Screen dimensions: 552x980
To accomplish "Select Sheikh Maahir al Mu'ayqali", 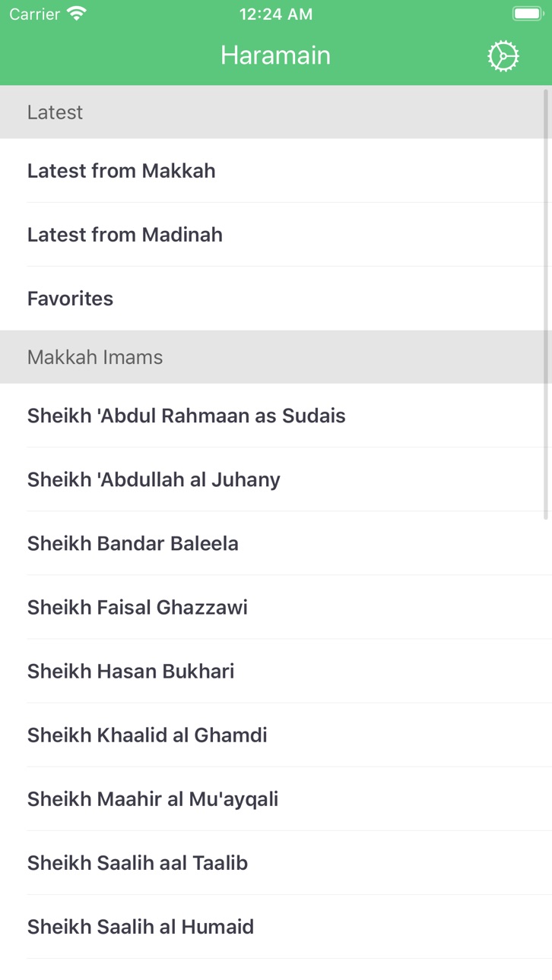I will (x=276, y=798).
